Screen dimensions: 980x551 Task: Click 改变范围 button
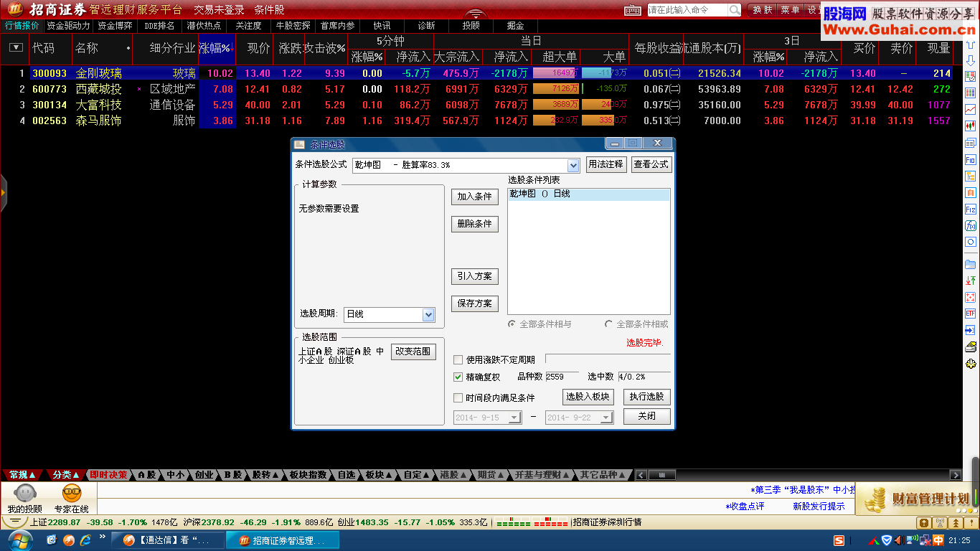click(413, 352)
